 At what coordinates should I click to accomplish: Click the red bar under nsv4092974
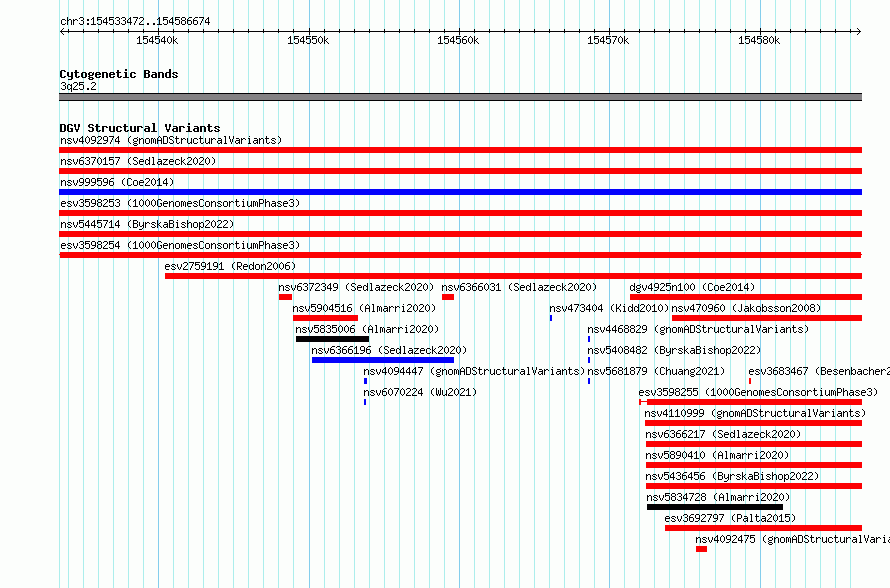click(x=460, y=150)
